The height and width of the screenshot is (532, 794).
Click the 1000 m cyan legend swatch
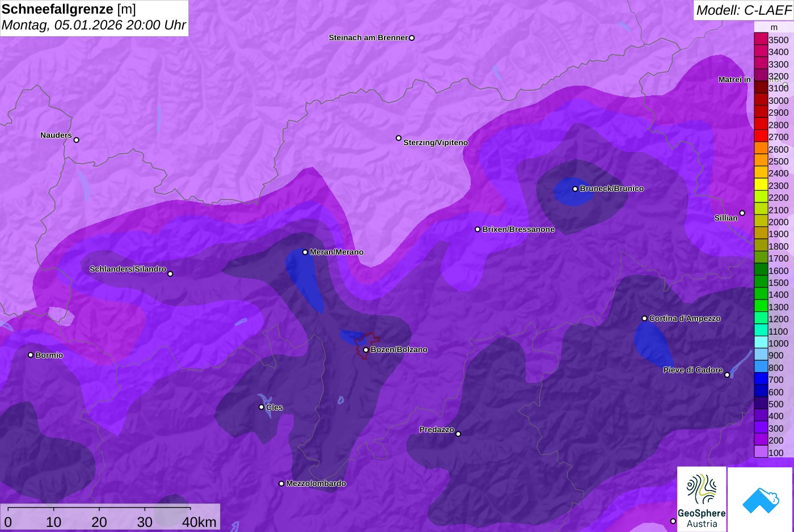(x=761, y=343)
